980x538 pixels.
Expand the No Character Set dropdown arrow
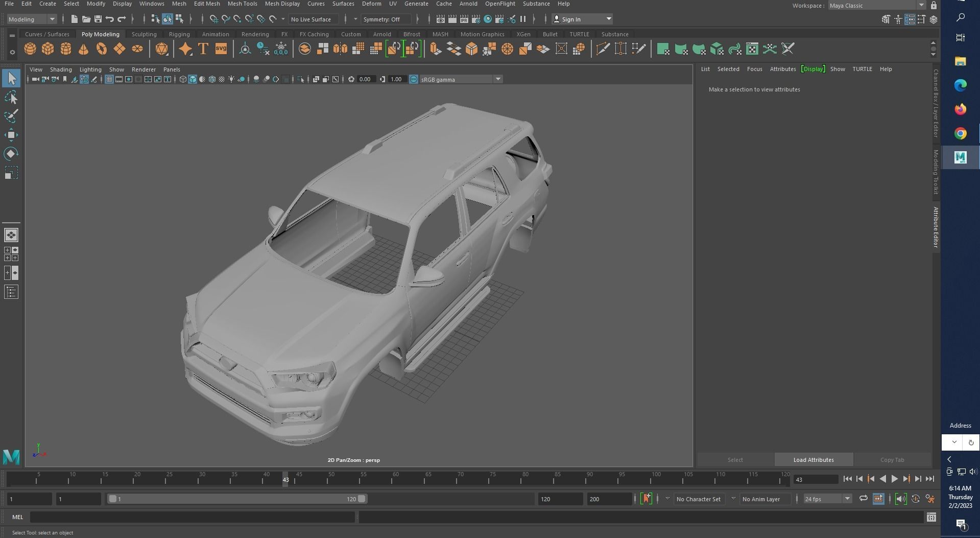tap(667, 499)
